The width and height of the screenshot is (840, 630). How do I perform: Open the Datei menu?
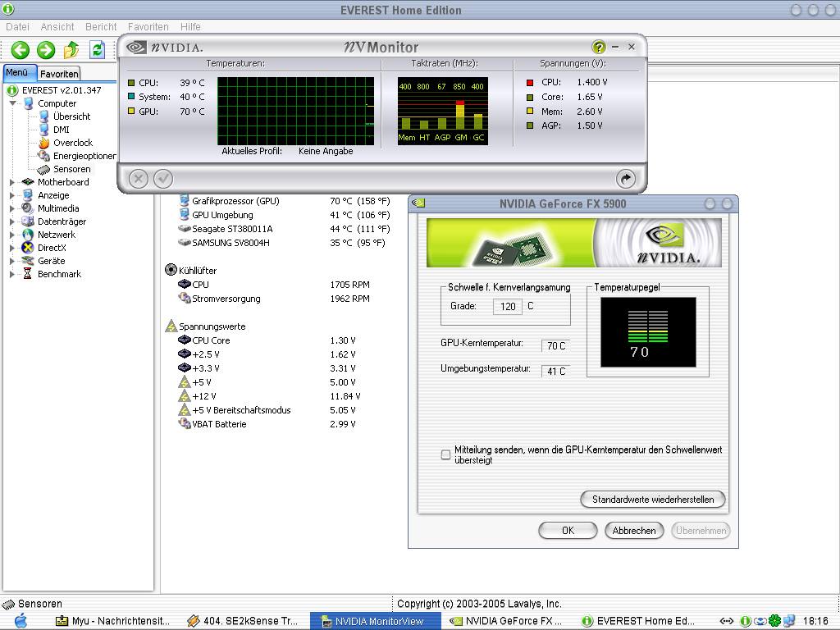pos(18,27)
